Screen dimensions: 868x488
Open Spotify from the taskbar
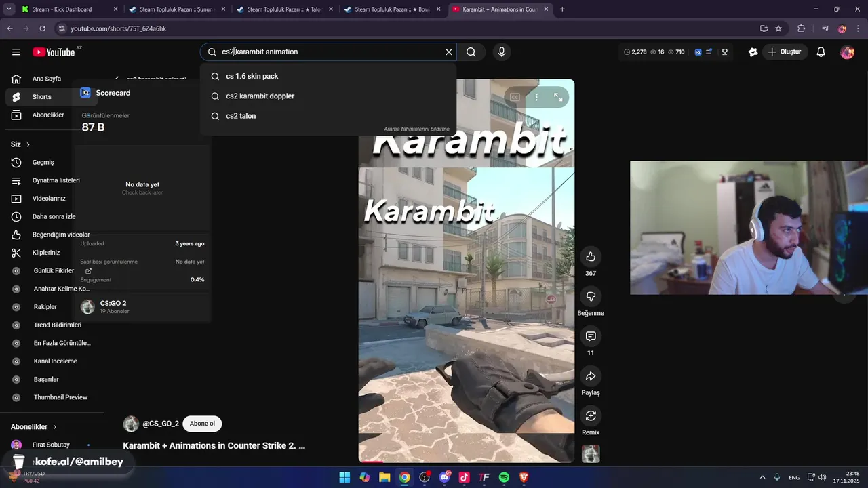[x=504, y=477]
